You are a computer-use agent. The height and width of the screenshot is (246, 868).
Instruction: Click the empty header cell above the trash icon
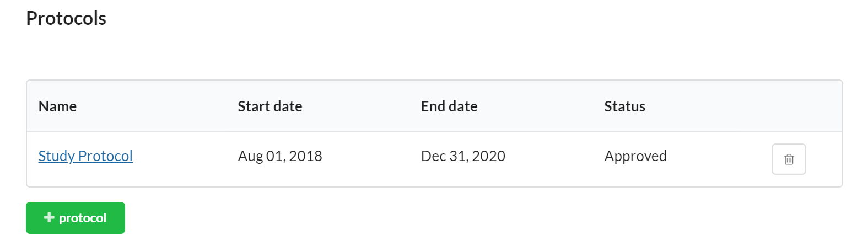coord(789,106)
